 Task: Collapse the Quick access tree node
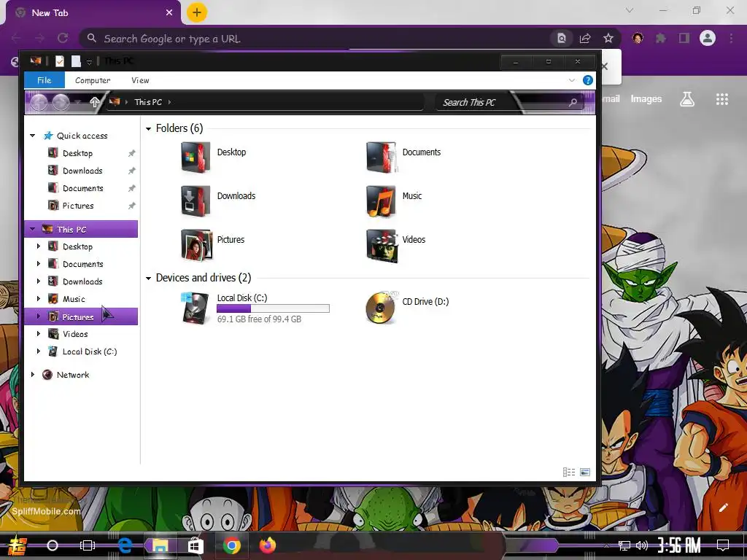pyautogui.click(x=32, y=136)
